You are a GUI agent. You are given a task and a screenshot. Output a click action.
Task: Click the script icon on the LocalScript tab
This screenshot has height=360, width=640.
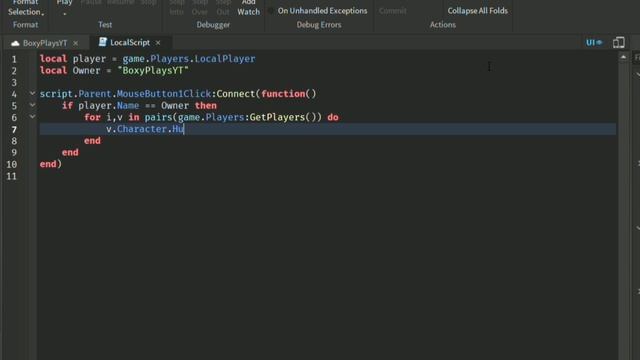pos(102,42)
